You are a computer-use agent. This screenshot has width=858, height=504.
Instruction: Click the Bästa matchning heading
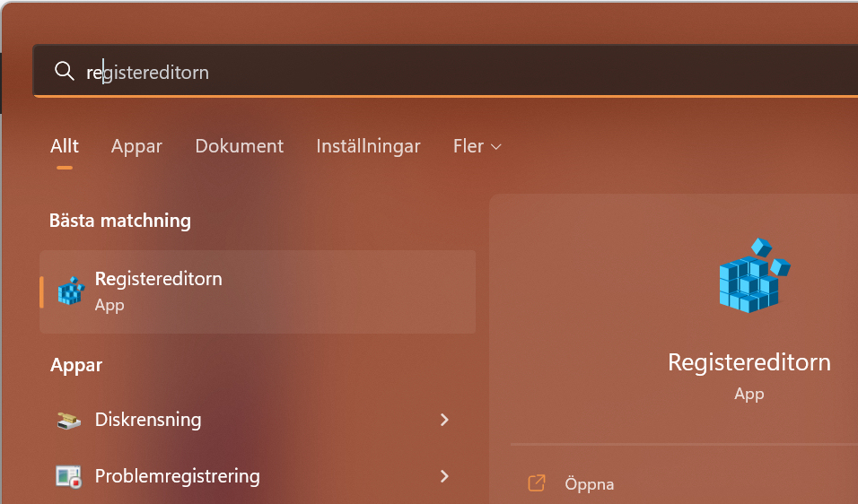(x=120, y=221)
